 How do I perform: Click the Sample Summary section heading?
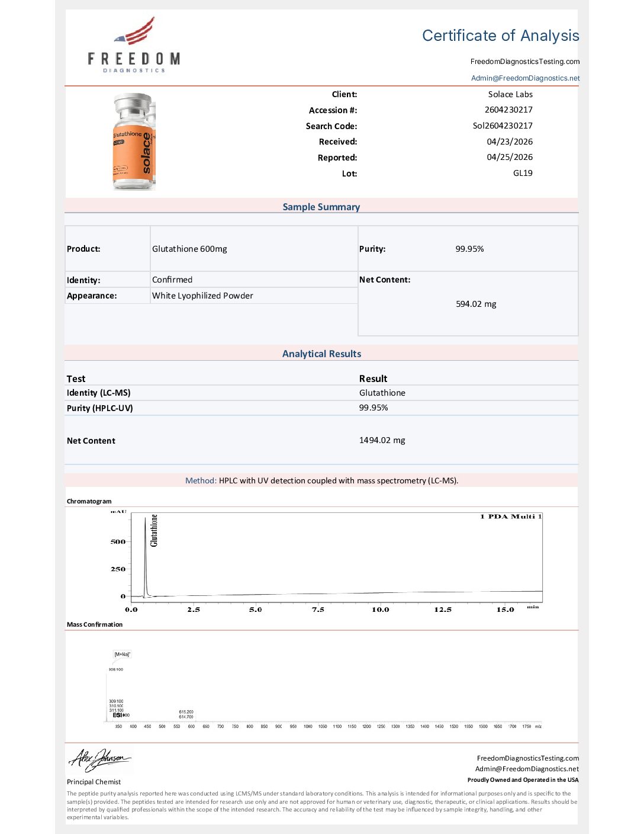tap(321, 207)
